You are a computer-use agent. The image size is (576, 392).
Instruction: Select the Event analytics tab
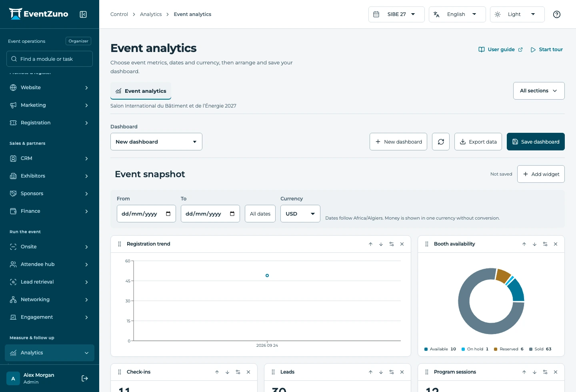pyautogui.click(x=141, y=91)
